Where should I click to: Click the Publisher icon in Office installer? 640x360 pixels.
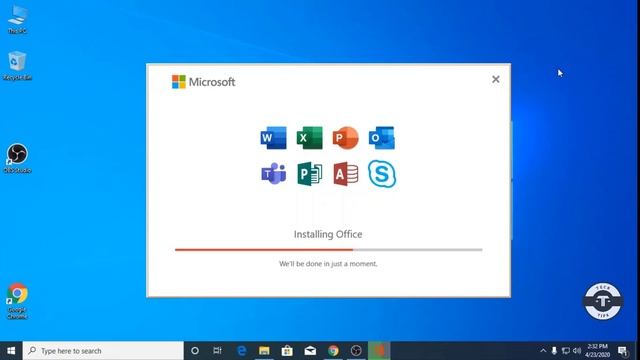click(x=309, y=174)
